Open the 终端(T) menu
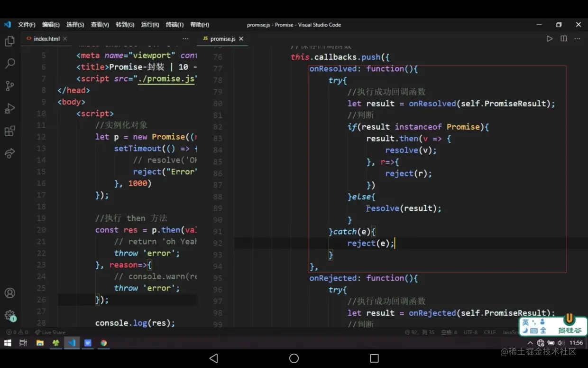 click(x=175, y=25)
